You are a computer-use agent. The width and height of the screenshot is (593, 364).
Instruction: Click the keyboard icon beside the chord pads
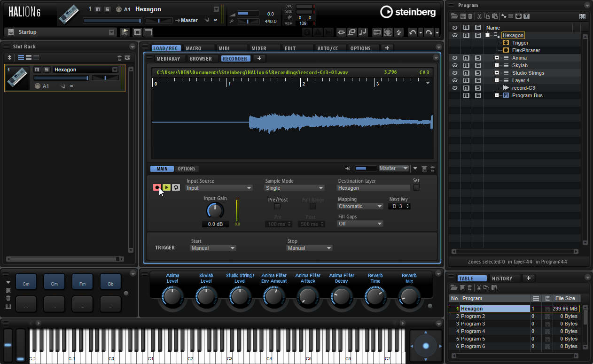tap(8, 307)
